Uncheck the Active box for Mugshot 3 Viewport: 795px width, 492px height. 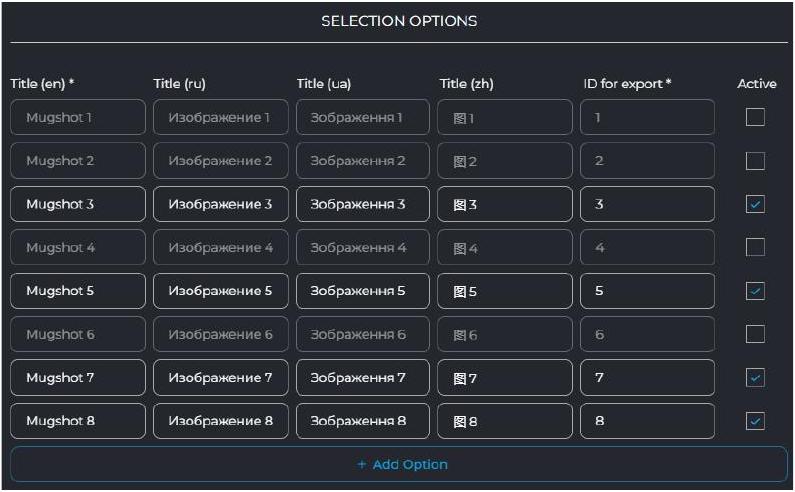click(755, 204)
